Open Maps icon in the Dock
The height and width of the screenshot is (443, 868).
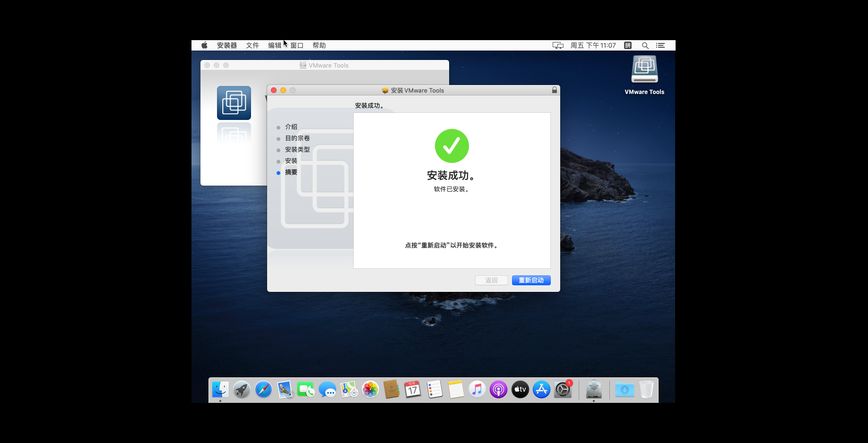349,390
